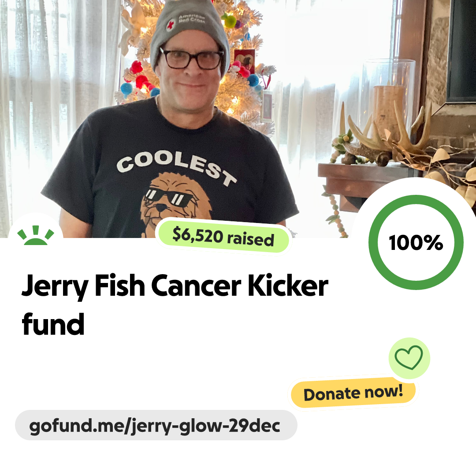Click the word fund in the title
Viewport: 476px width, 476px height.
point(53,324)
